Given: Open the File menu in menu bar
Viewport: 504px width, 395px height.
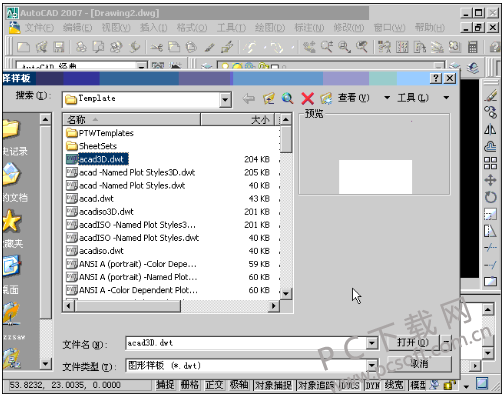Looking at the screenshot, I should (39, 28).
